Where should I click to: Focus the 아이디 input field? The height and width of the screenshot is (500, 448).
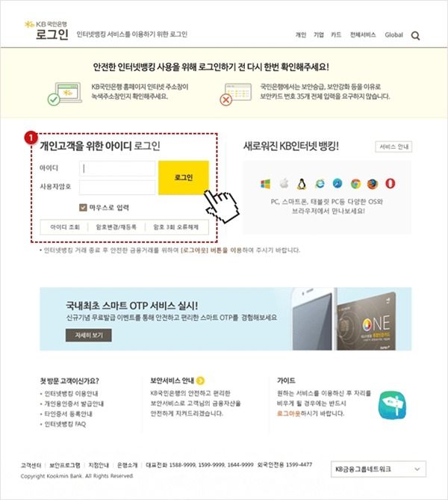[117, 168]
